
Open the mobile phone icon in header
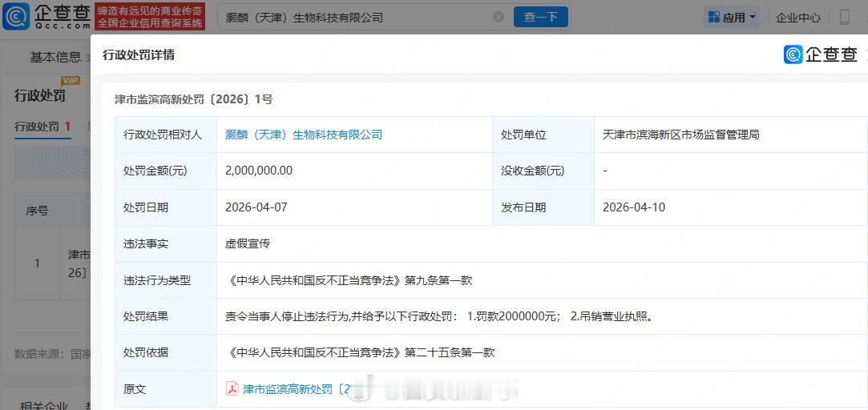click(845, 17)
